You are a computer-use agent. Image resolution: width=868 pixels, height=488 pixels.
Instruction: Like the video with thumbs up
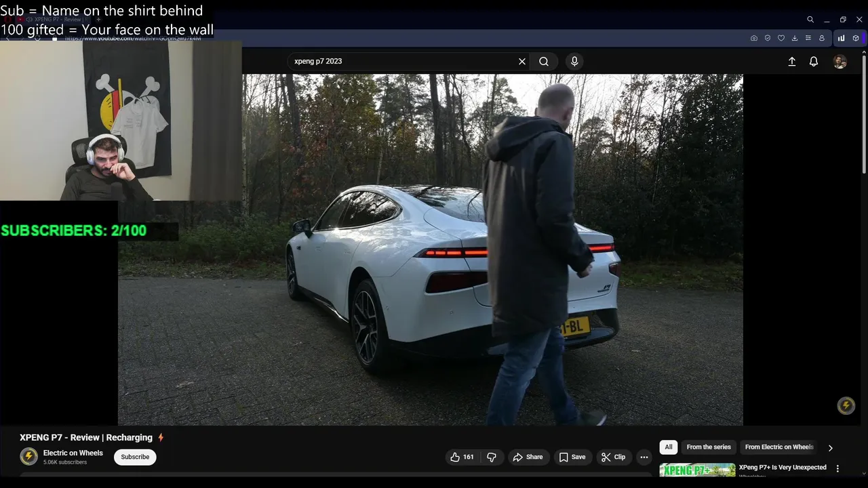tap(462, 457)
